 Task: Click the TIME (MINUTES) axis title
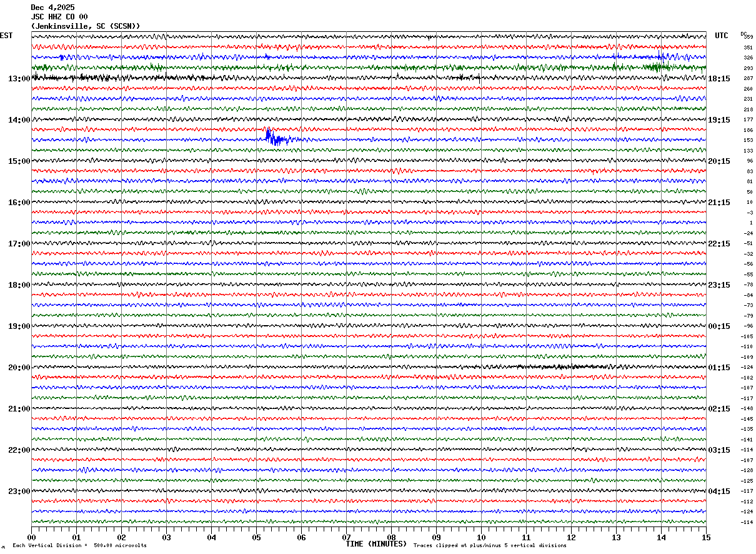click(376, 544)
